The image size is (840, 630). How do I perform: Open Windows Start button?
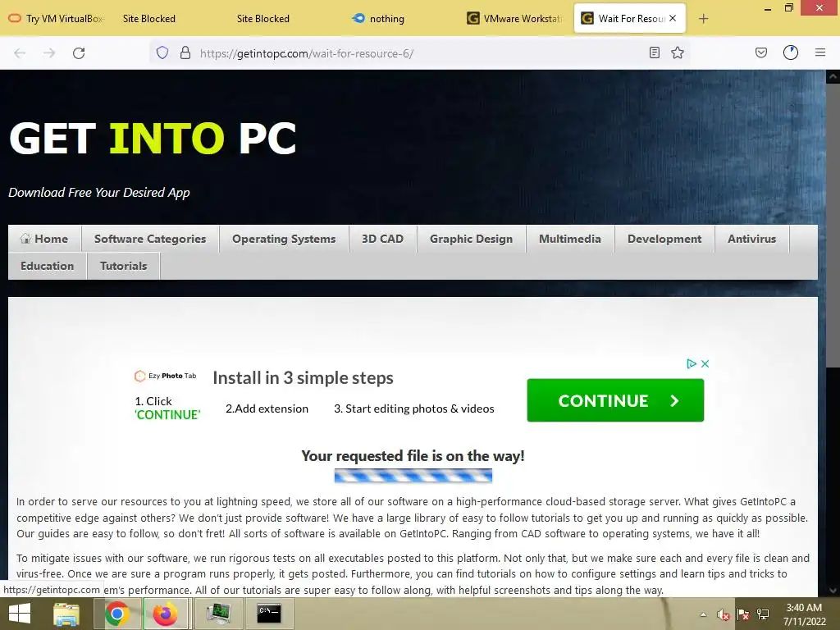[x=20, y=614]
